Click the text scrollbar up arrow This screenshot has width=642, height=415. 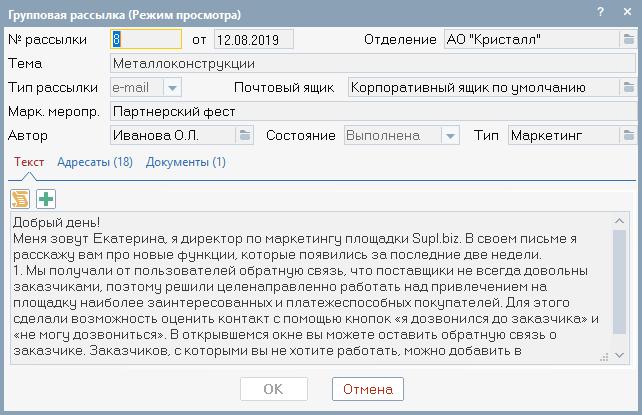coord(619,221)
